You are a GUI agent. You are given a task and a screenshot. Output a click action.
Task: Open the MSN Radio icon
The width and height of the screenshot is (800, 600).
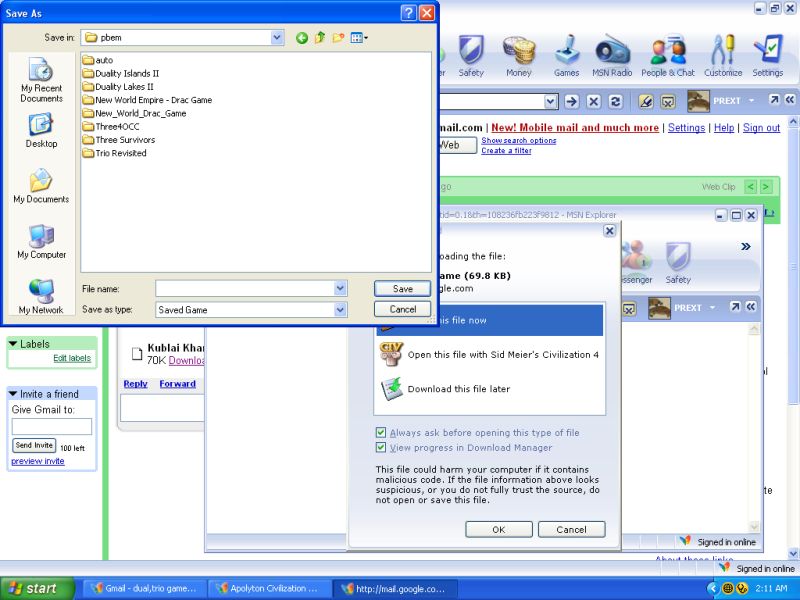612,55
